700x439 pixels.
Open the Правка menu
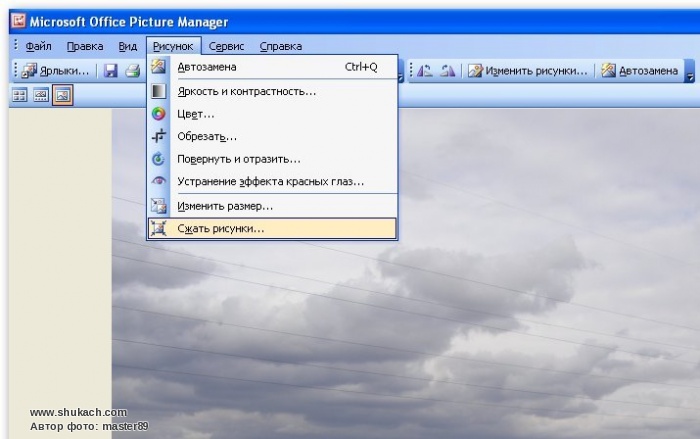click(x=85, y=46)
